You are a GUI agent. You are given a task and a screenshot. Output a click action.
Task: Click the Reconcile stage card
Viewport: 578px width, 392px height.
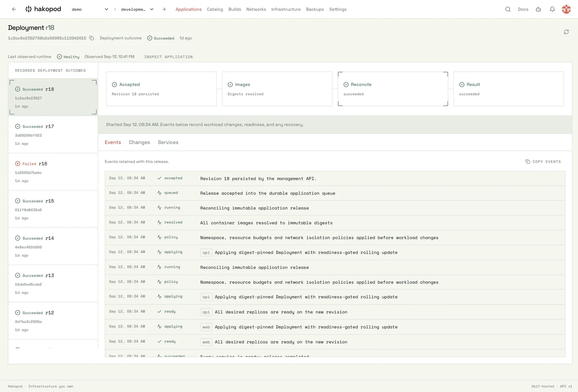(393, 89)
